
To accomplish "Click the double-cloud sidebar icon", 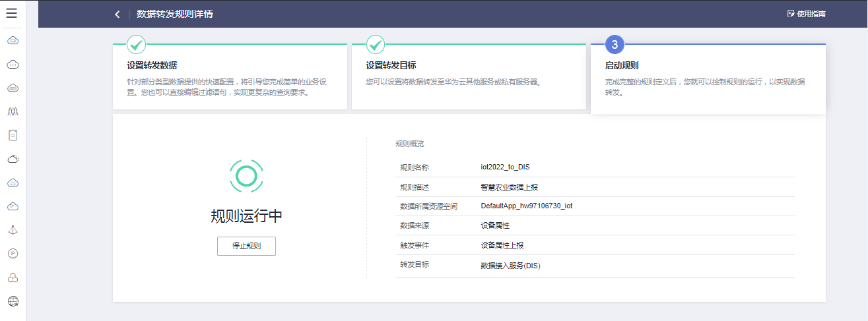I will click(13, 159).
